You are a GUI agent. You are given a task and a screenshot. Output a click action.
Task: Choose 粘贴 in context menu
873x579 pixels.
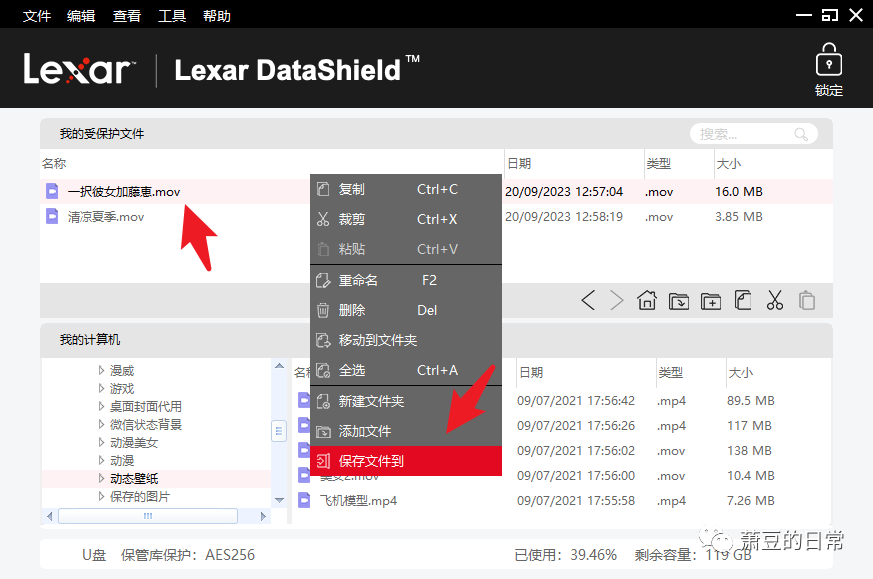(x=406, y=249)
